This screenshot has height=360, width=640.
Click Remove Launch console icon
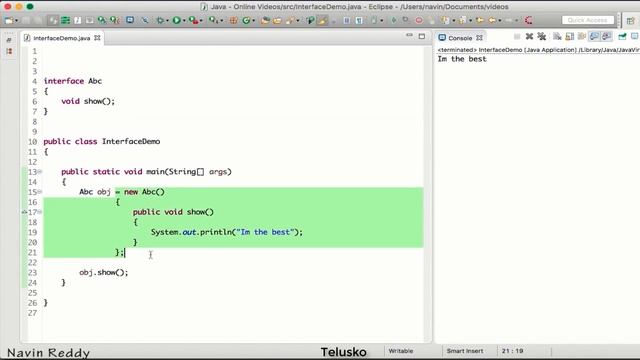coord(529,36)
